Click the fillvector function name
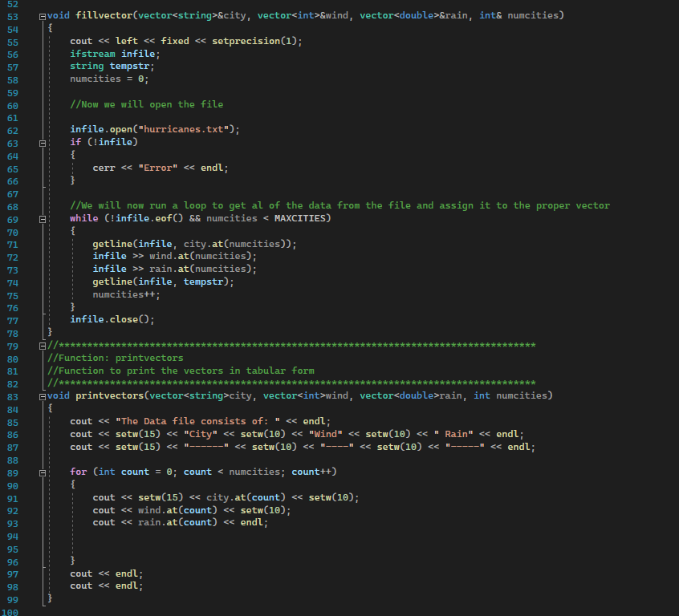This screenshot has width=679, height=616. coord(104,15)
